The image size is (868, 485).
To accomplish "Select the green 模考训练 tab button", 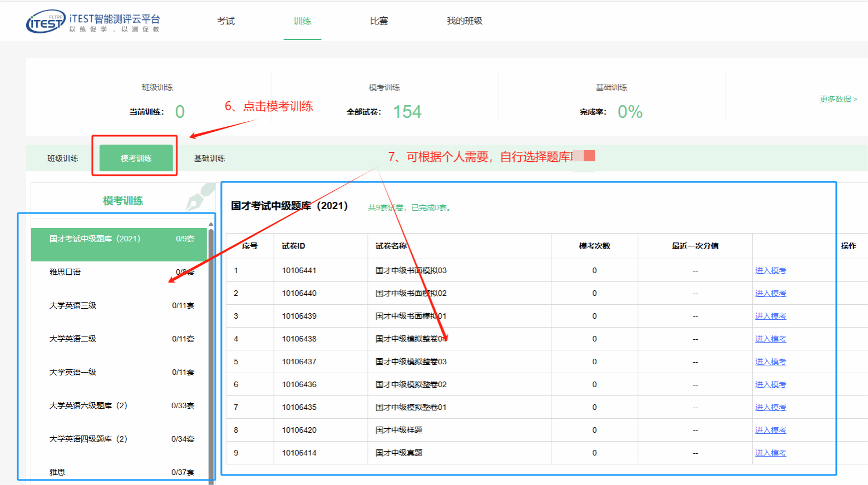I will (x=136, y=159).
